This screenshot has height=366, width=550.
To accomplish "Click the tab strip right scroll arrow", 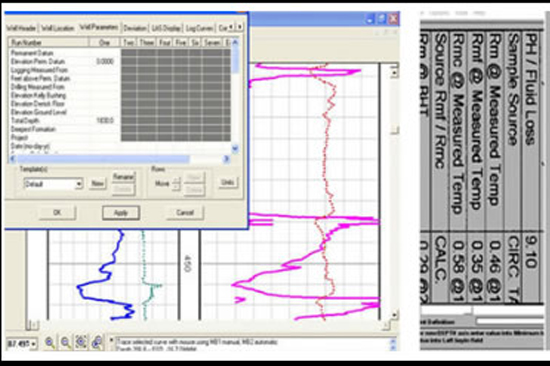I will pyautogui.click(x=240, y=27).
